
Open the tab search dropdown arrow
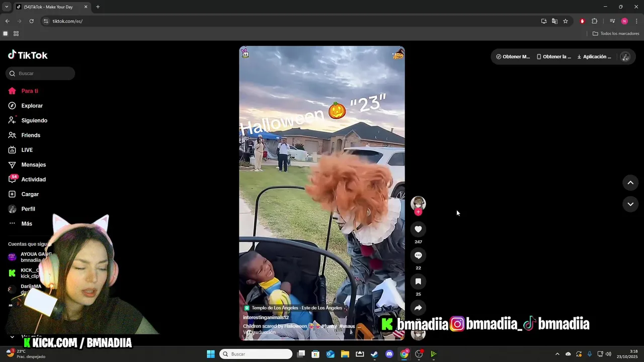[x=7, y=7]
